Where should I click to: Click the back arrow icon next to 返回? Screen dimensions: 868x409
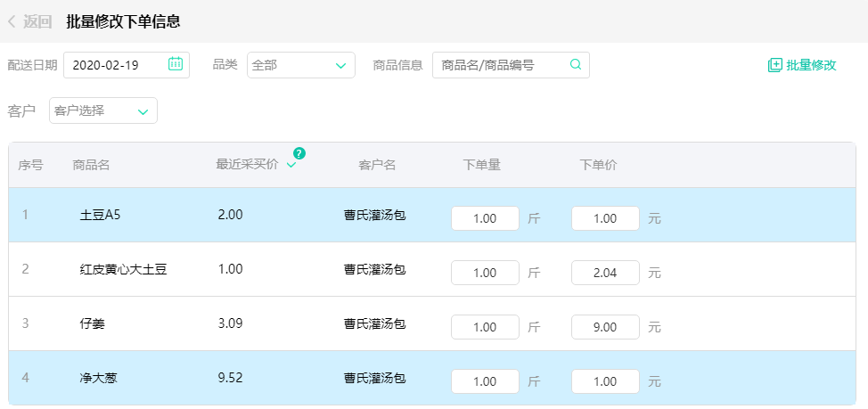coord(11,22)
